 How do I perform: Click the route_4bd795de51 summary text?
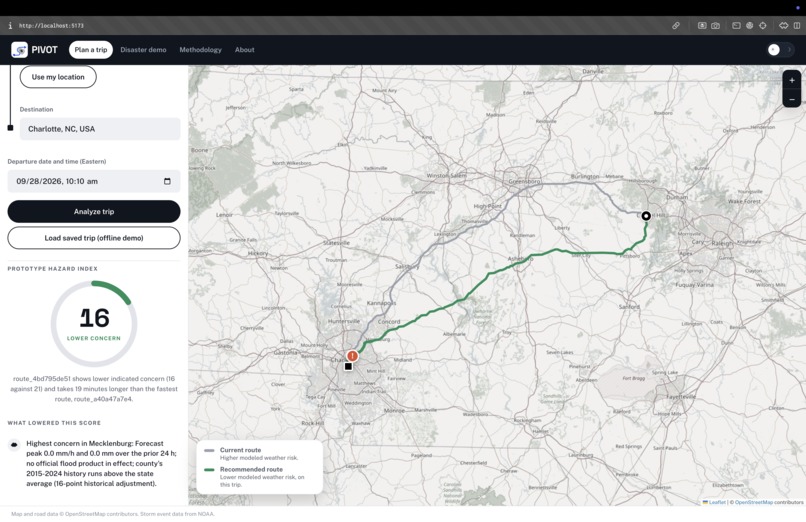pos(94,389)
